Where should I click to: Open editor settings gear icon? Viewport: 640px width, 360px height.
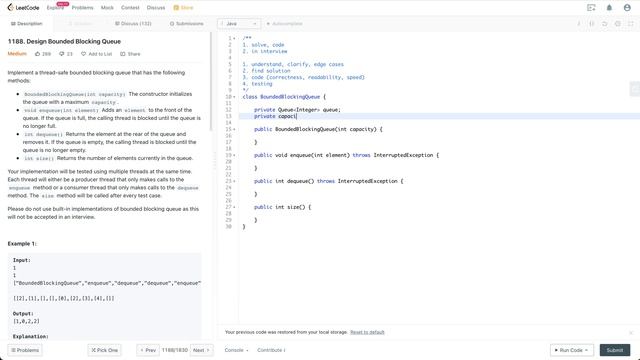[x=618, y=24]
